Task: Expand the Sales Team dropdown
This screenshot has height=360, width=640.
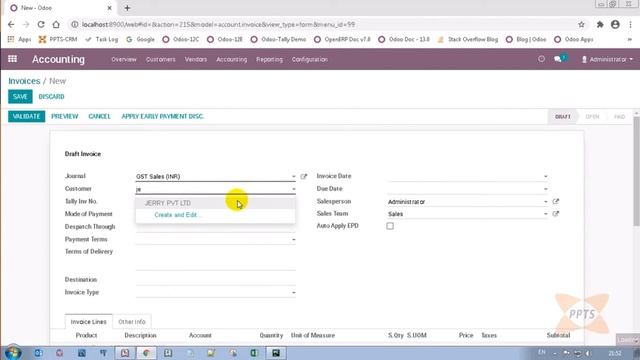Action: point(545,214)
